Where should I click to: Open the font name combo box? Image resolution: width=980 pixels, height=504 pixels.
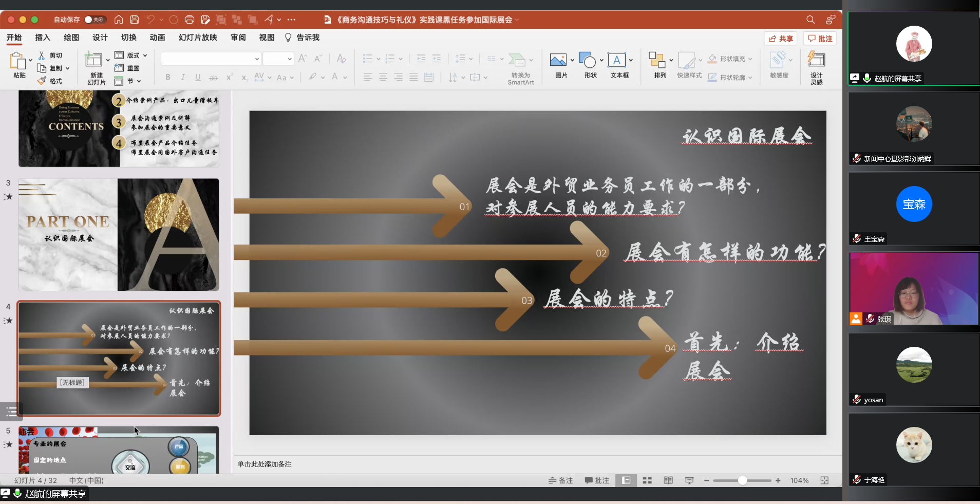pyautogui.click(x=211, y=59)
